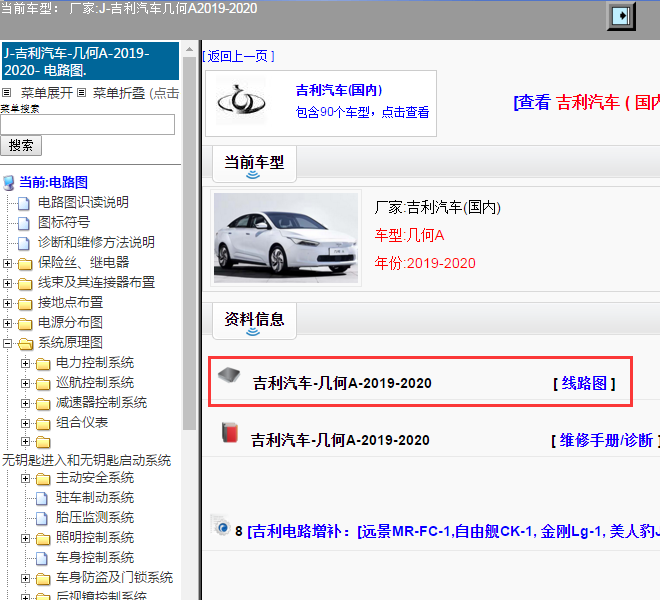This screenshot has width=660, height=600.
Task: Click folder icon of 接地点布置
Action: coord(25,304)
